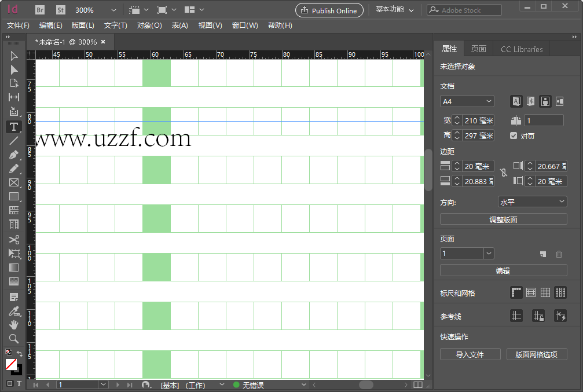Select the Gap tool
Screen dimensions: 583x392
pyautogui.click(x=14, y=97)
